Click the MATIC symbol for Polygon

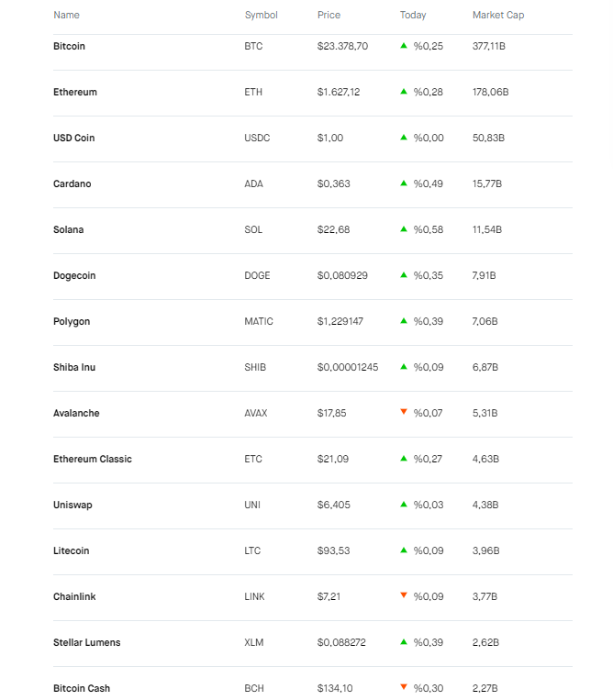coord(259,321)
